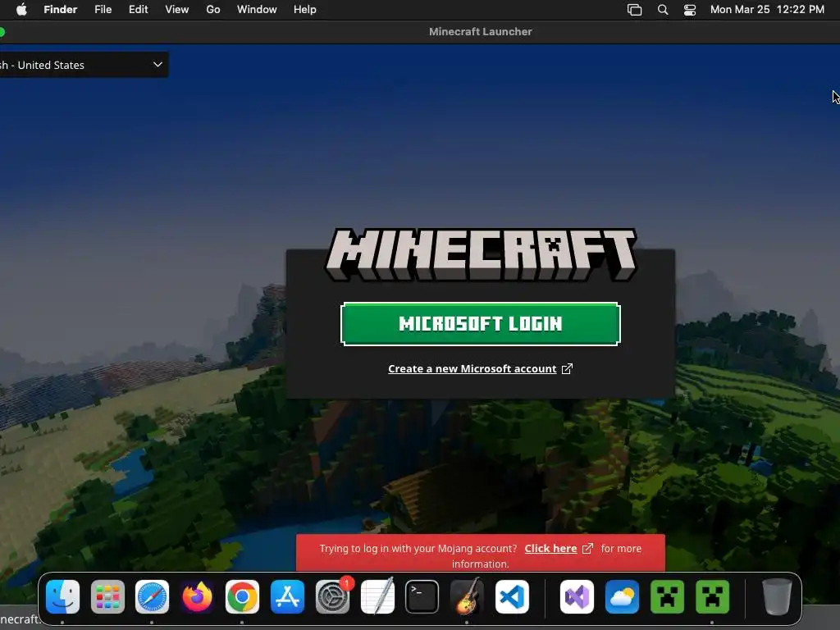Image resolution: width=840 pixels, height=630 pixels.
Task: Open the purple Visual Studio dock icon
Action: 577,597
